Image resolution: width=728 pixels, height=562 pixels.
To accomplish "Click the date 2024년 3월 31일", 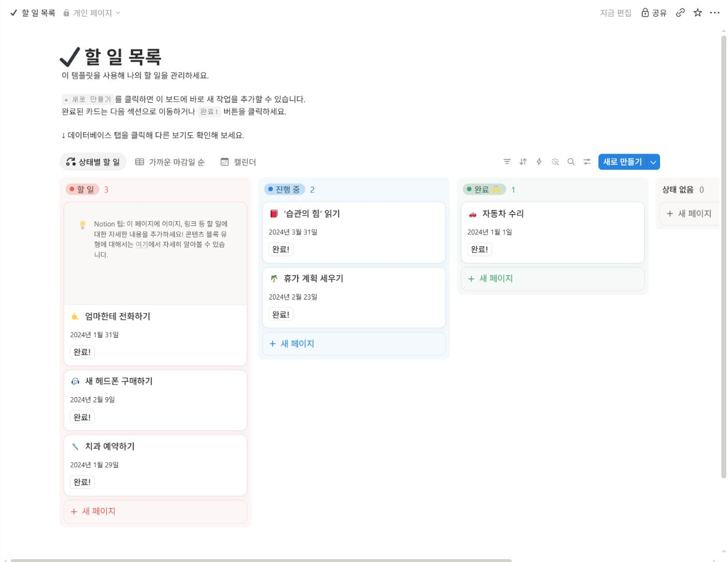I will coord(293,232).
